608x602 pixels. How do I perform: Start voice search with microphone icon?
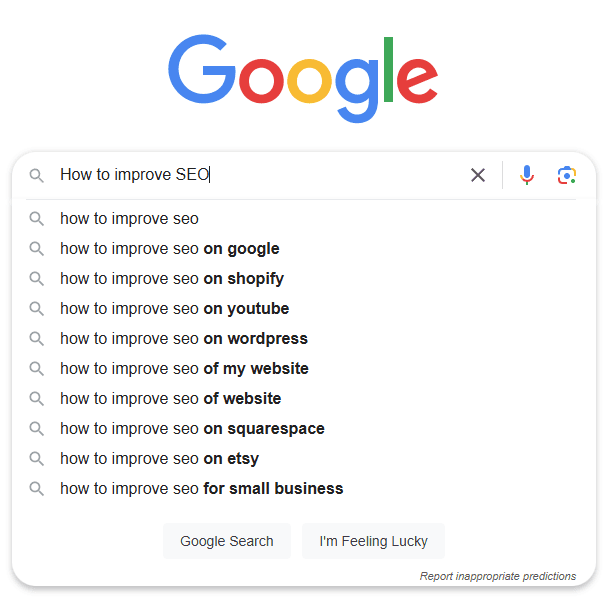click(x=527, y=175)
